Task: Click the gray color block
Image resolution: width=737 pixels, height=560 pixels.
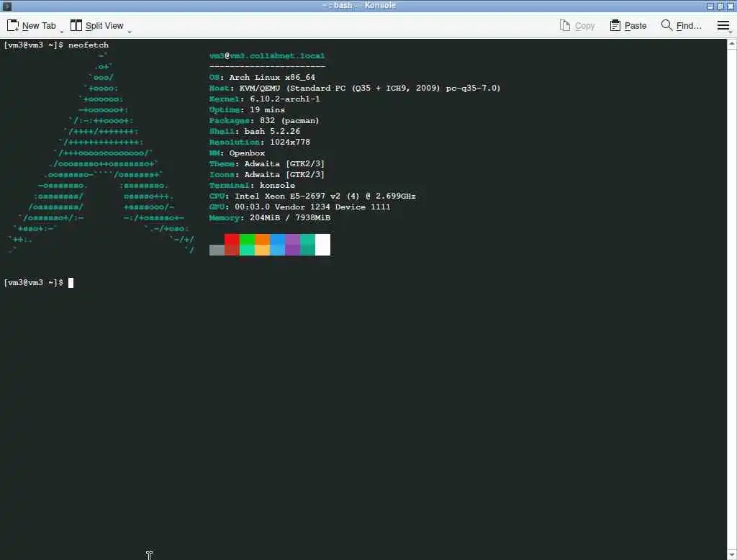Action: [217, 250]
